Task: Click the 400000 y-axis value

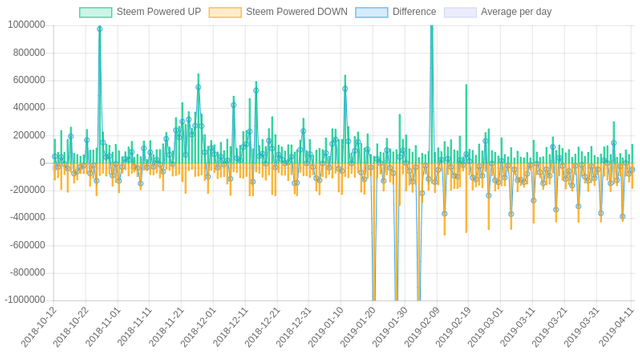Action: tap(29, 108)
